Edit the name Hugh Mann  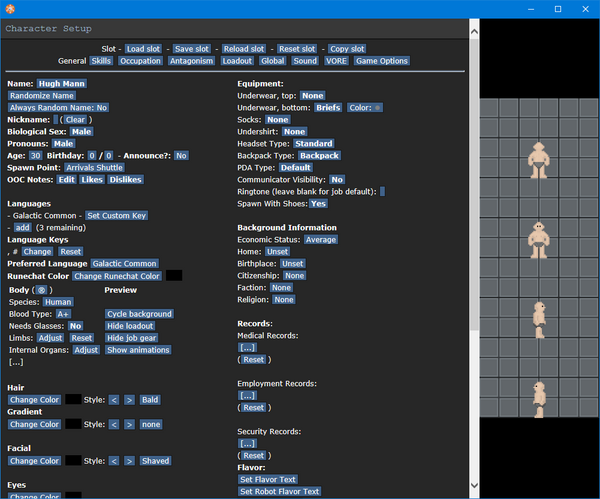pyautogui.click(x=62, y=84)
